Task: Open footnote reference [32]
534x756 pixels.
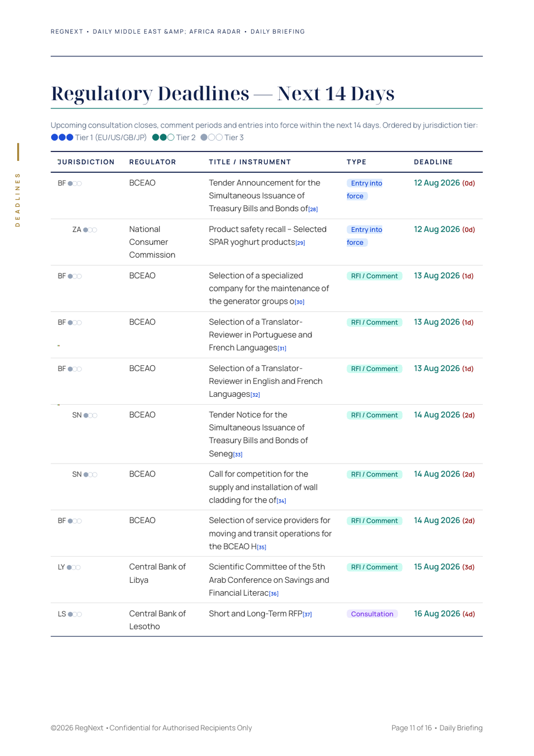Action: [255, 395]
